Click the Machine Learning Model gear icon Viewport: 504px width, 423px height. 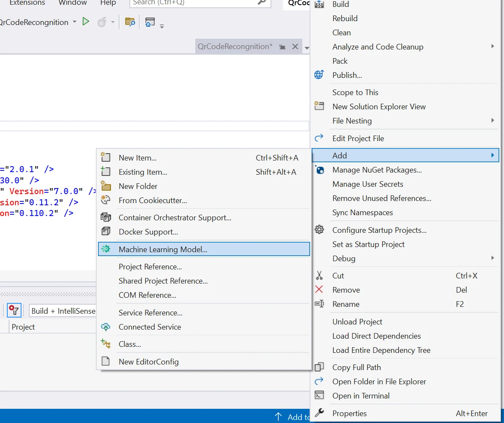pyautogui.click(x=105, y=249)
